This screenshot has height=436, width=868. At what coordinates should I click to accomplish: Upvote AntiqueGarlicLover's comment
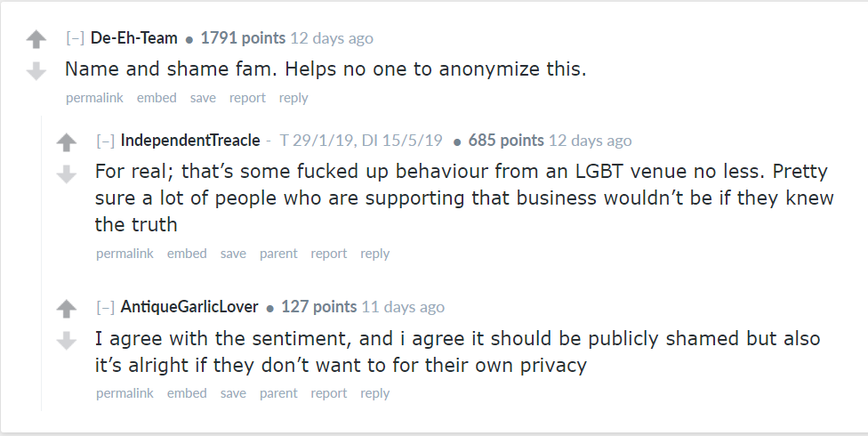[x=67, y=309]
